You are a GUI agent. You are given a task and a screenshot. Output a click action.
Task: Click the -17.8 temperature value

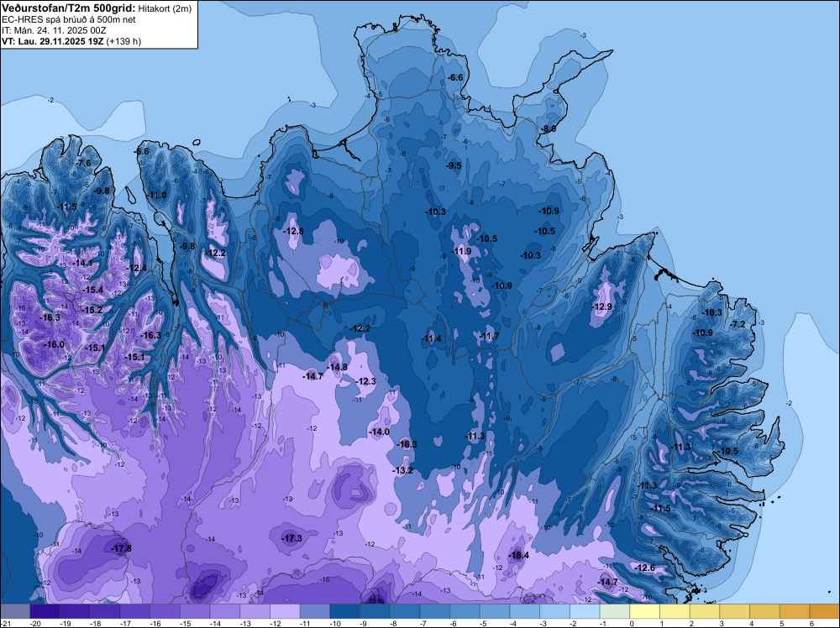coord(121,548)
